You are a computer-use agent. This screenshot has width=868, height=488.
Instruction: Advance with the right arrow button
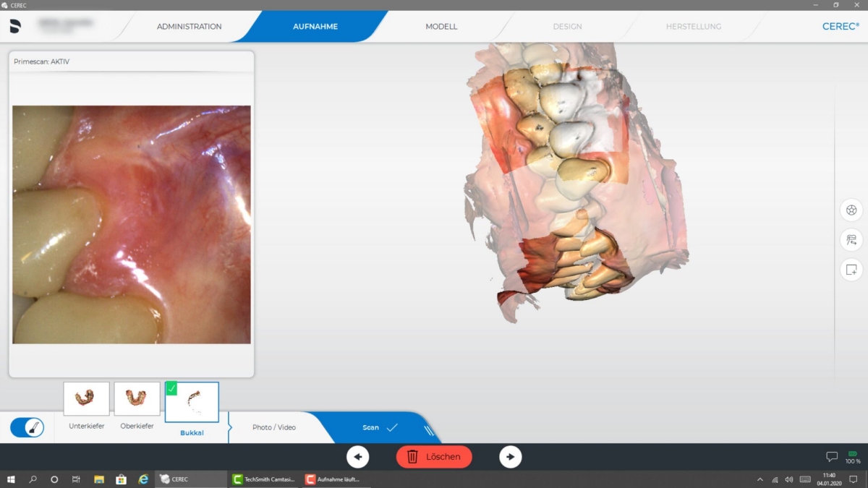[511, 457]
